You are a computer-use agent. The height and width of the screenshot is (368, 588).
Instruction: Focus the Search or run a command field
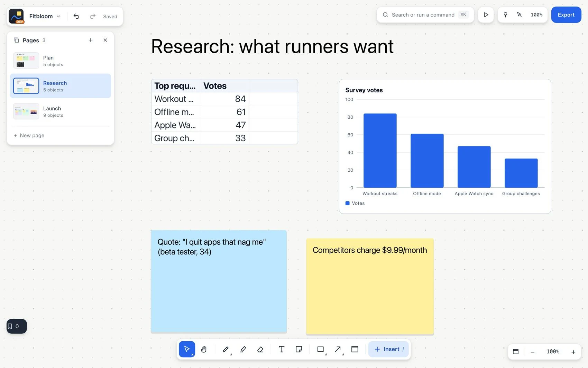point(425,15)
